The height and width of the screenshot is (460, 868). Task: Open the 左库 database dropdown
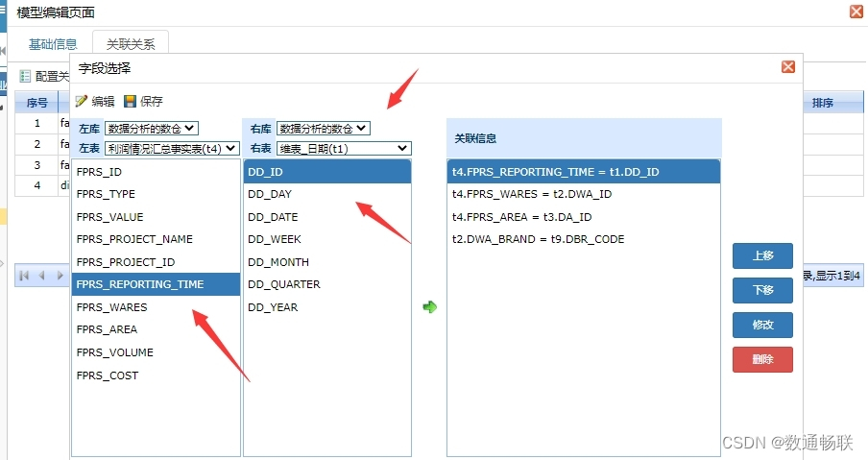coord(151,129)
